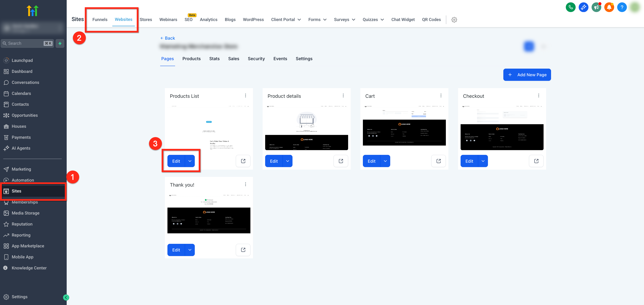644x305 pixels.
Task: Open the Funnels tab
Action: pyautogui.click(x=100, y=20)
